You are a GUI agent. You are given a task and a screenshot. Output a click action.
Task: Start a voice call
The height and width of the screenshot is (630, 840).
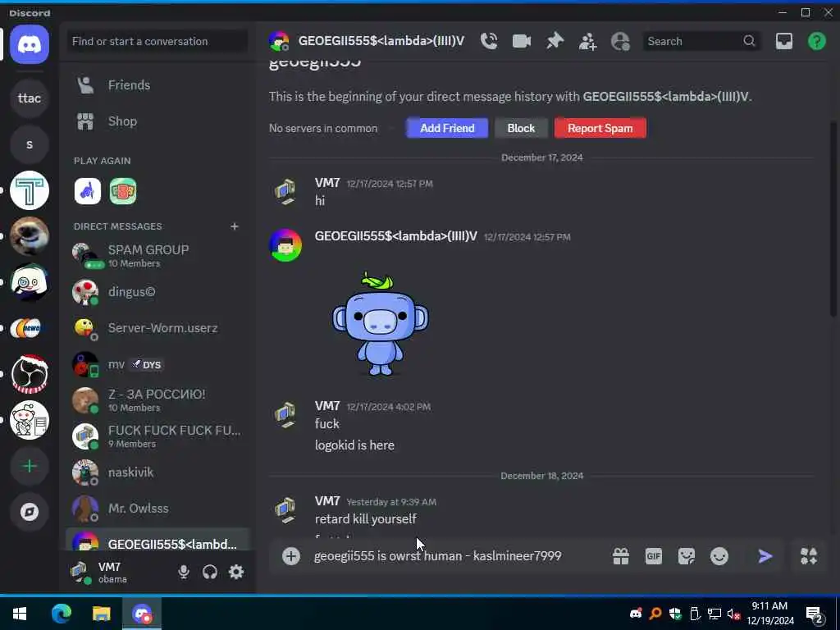coord(489,41)
